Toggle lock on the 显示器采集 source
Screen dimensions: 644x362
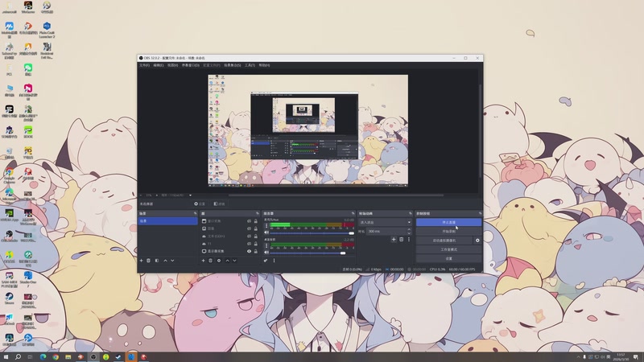coord(255,251)
